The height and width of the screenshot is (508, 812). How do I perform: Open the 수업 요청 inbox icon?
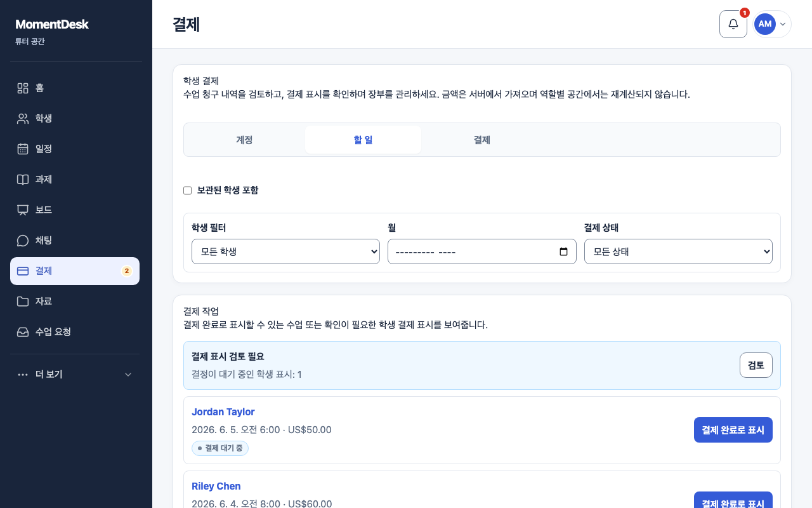23,332
